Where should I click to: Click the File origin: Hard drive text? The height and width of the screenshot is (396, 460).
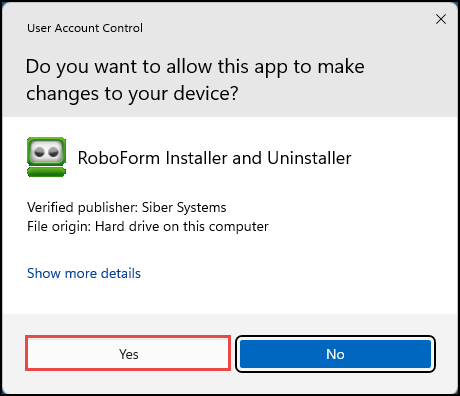click(x=148, y=227)
